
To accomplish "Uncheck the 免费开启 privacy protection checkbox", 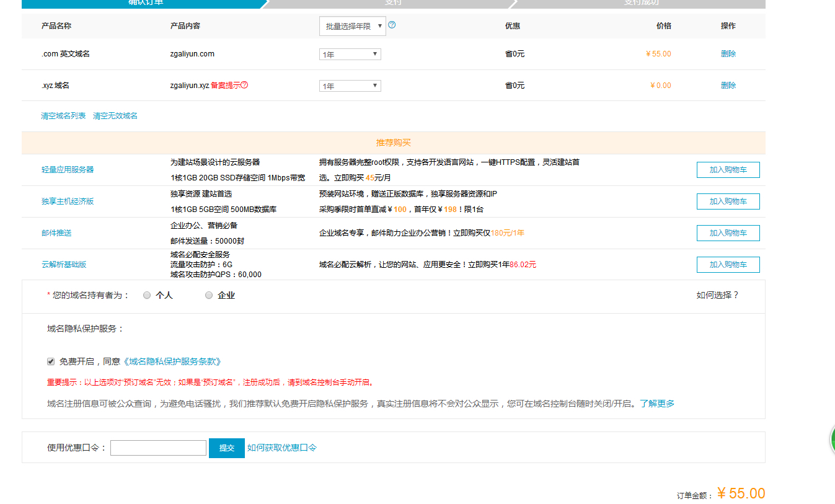I will (50, 361).
